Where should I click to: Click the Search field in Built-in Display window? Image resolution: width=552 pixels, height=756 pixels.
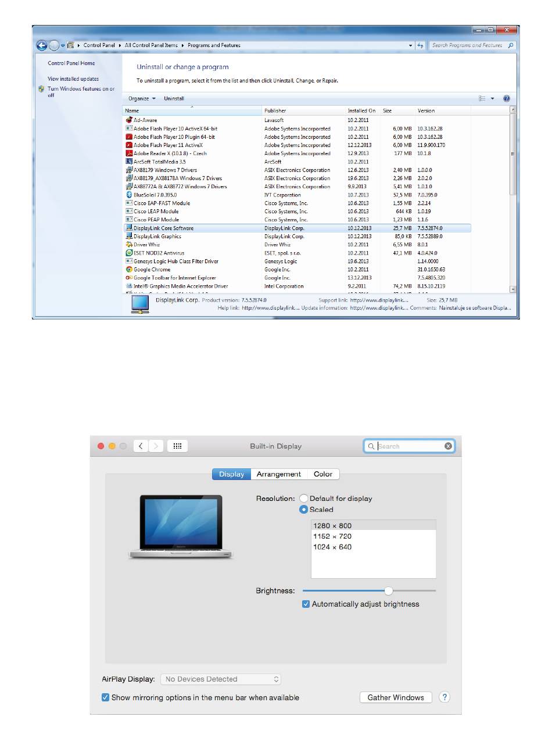410,446
